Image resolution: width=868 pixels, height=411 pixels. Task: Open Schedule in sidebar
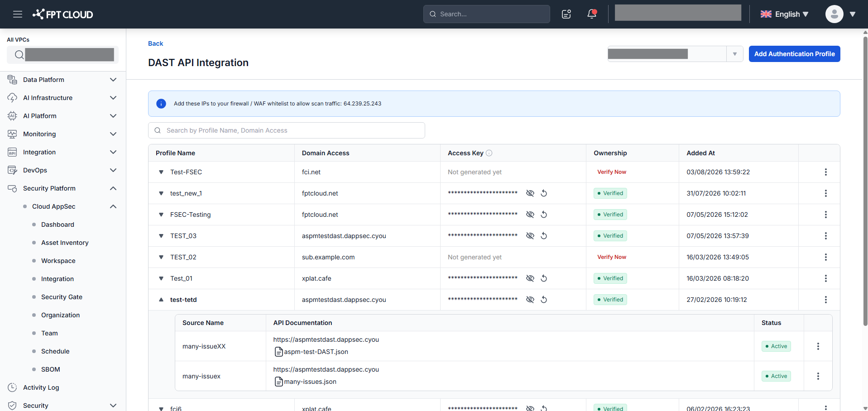[x=55, y=351]
